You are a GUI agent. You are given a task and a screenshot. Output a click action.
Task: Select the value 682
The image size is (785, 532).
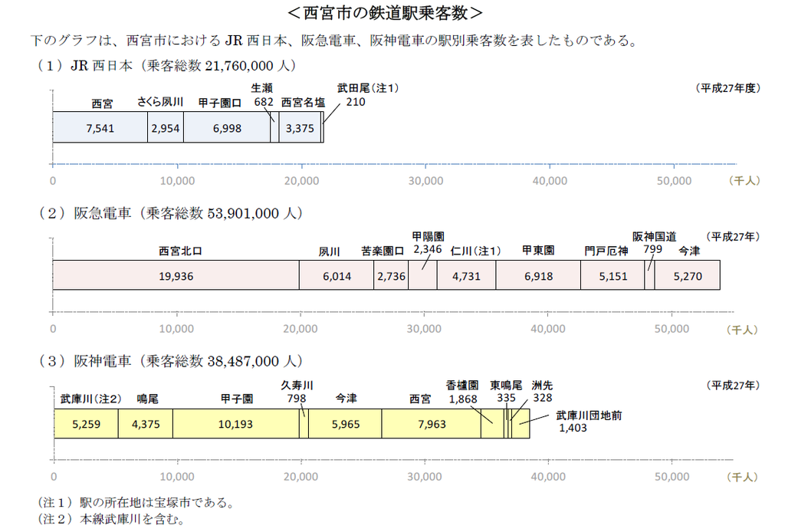click(264, 102)
